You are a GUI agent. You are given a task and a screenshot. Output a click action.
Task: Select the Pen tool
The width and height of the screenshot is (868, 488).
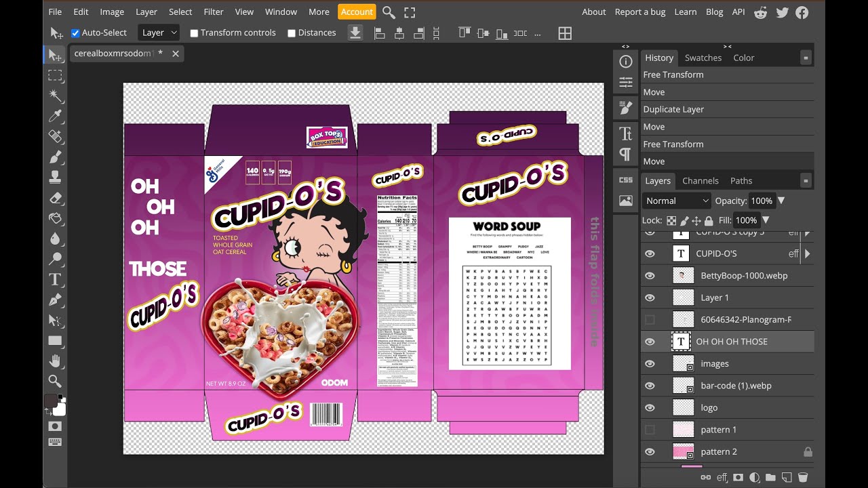pos(55,300)
